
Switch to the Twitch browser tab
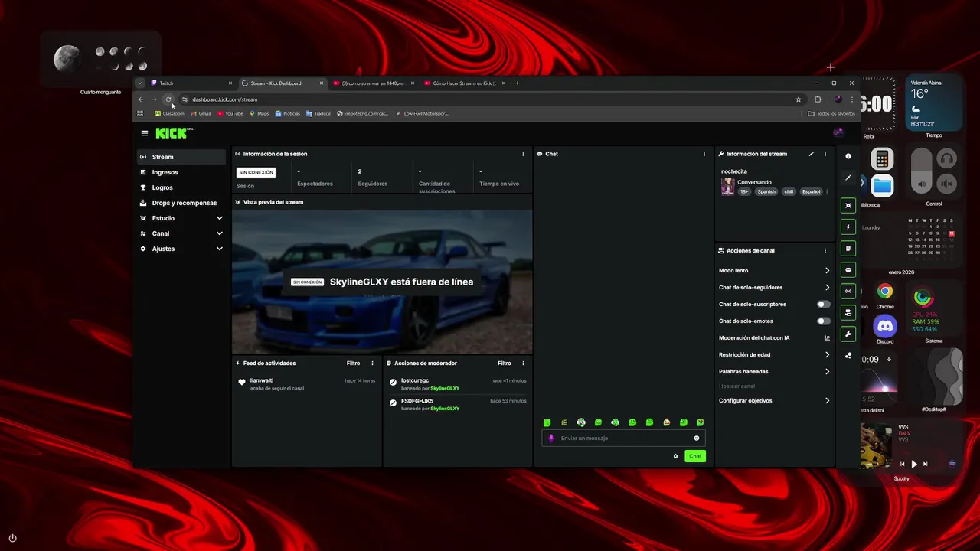point(191,83)
